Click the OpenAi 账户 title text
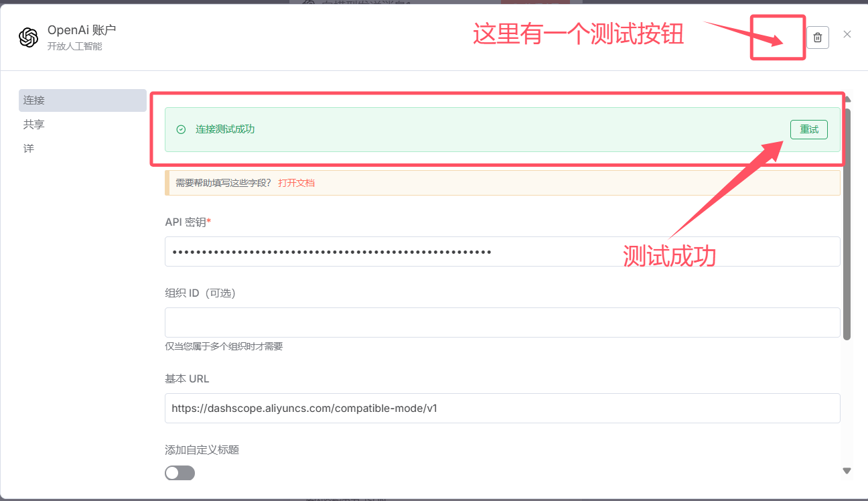This screenshot has height=501, width=868. (x=82, y=30)
